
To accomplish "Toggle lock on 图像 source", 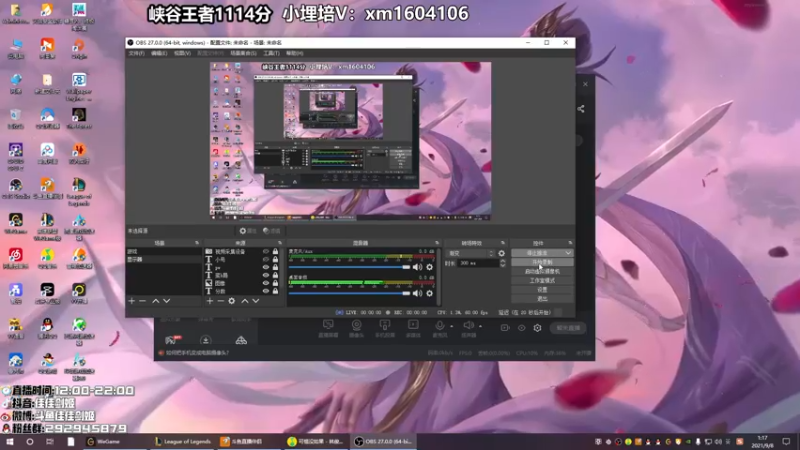I will coord(276,283).
